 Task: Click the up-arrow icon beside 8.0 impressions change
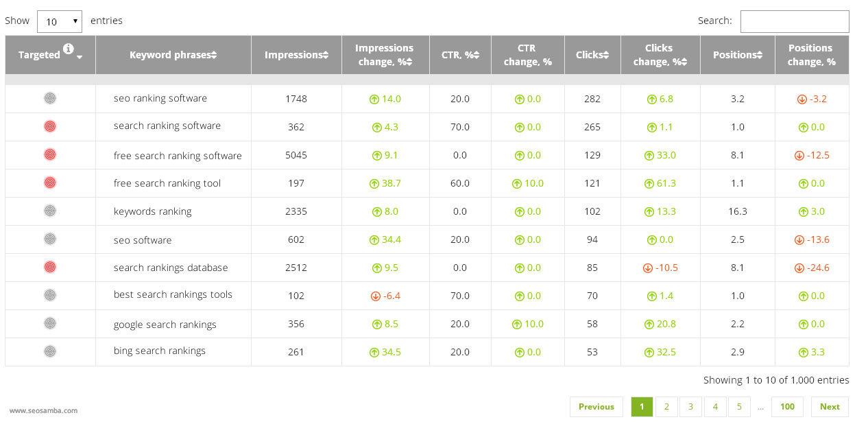pyautogui.click(x=377, y=211)
